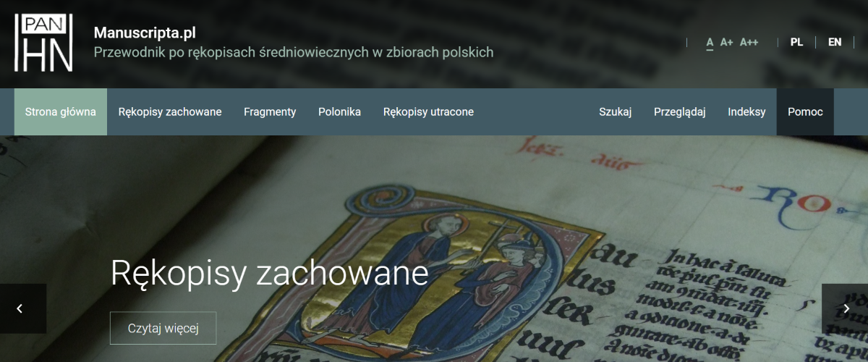Click the Czytaj więcej button

coord(163,328)
